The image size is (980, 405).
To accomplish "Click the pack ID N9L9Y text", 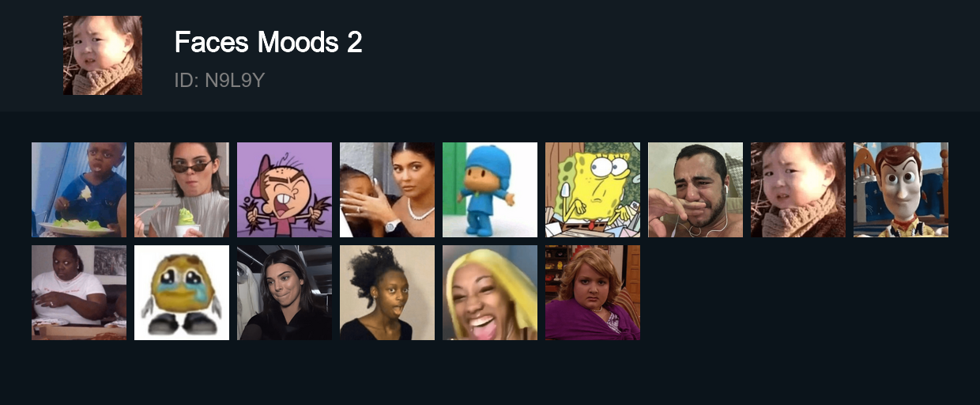I will (219, 80).
